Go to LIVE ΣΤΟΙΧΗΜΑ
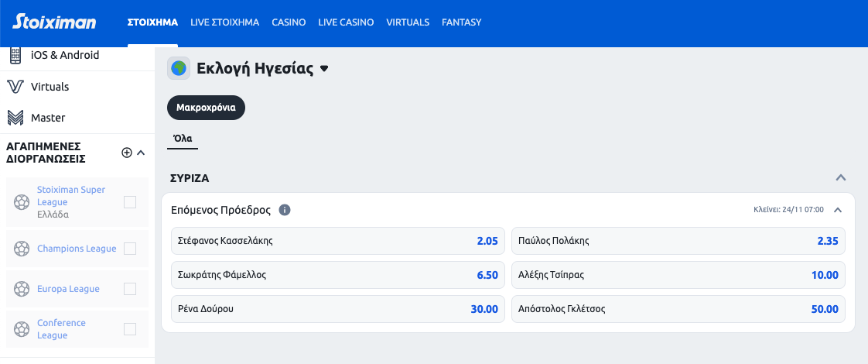The image size is (868, 364). pyautogui.click(x=225, y=22)
